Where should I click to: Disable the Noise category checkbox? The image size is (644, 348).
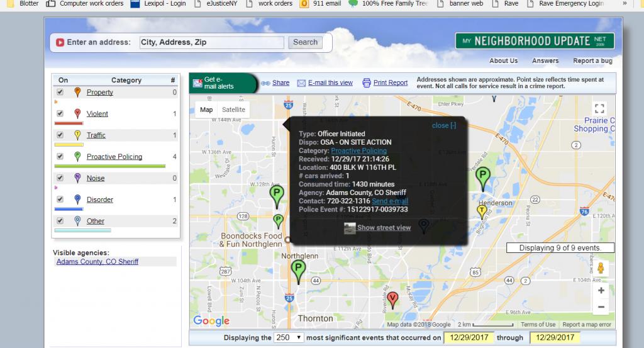pos(60,178)
